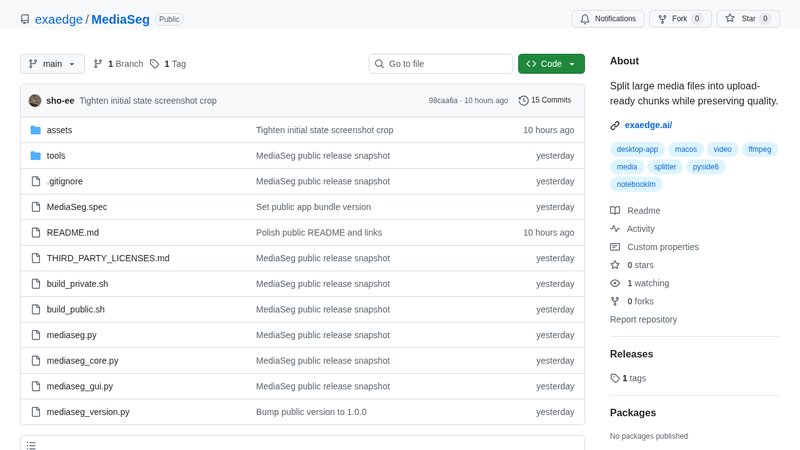This screenshot has width=800, height=450.
Task: Open the main branch selector dropdown
Action: pos(53,64)
